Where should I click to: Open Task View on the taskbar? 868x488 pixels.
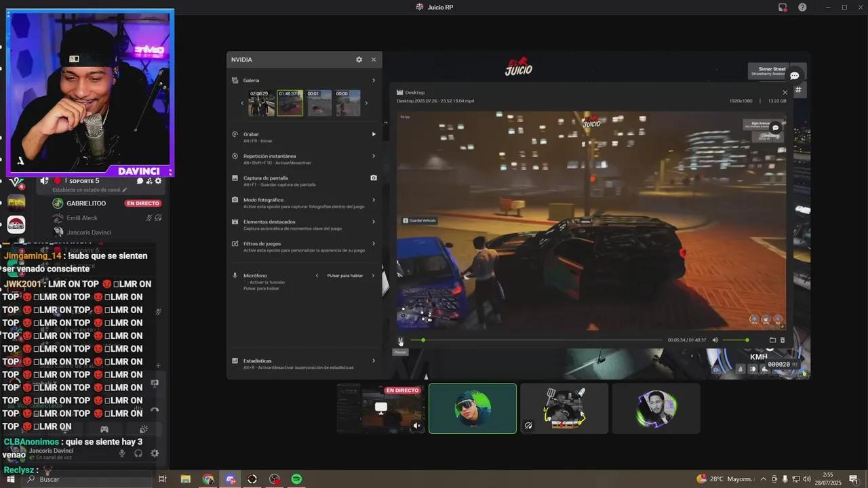163,479
